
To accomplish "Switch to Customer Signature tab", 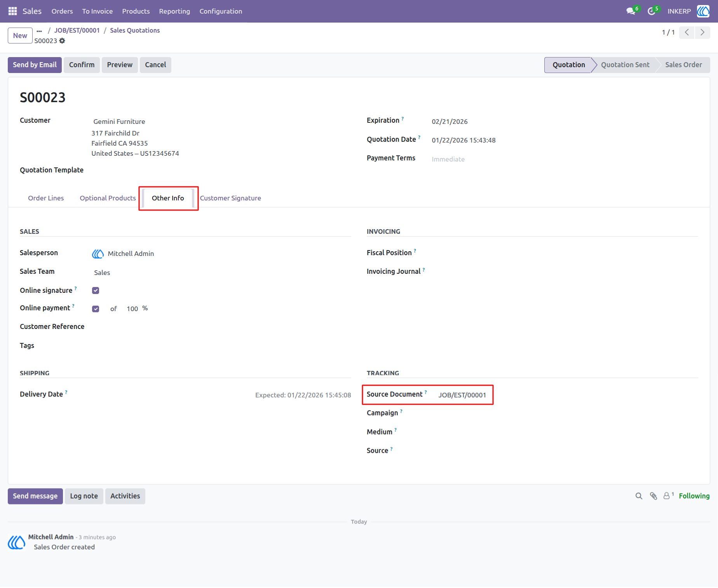I will coord(230,198).
